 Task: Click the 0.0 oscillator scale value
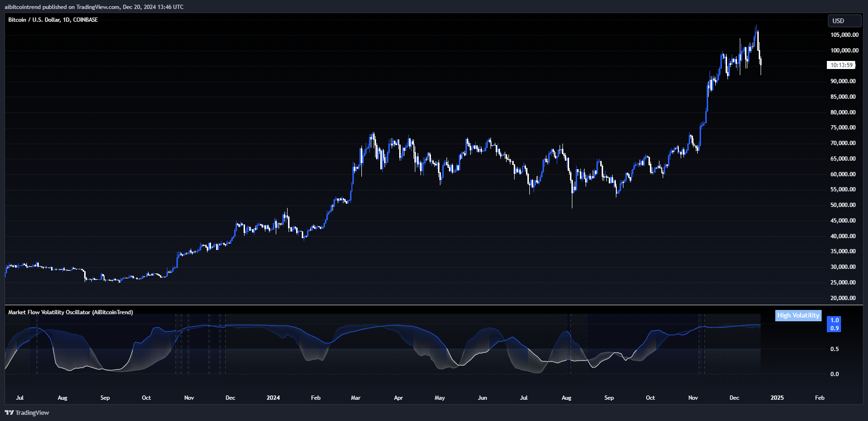[x=834, y=374]
